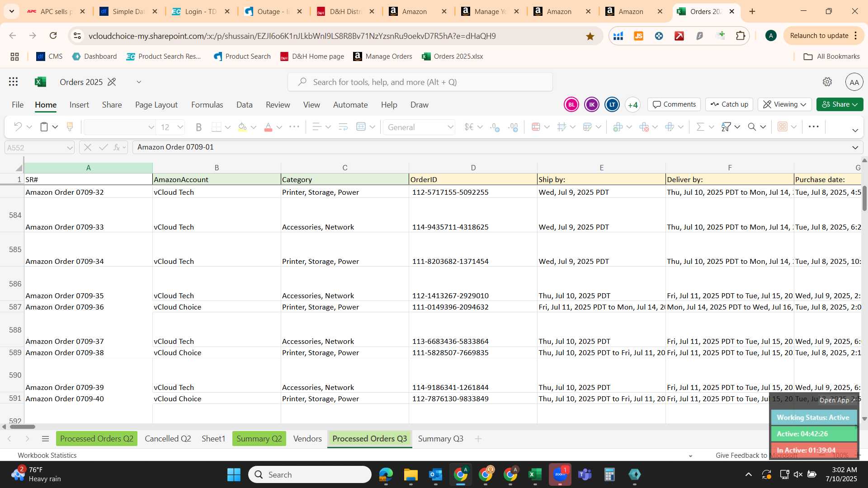This screenshot has width=868, height=488.
Task: Click the text alignment icon
Action: coord(317,127)
